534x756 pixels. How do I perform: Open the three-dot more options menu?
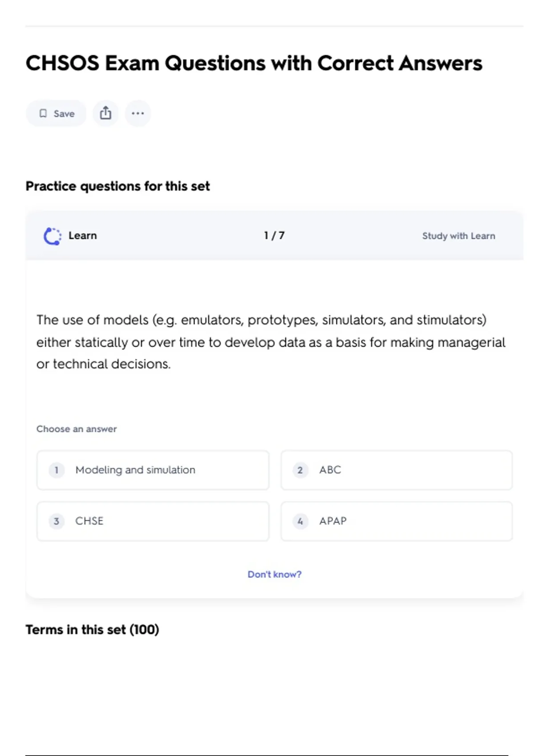point(138,113)
